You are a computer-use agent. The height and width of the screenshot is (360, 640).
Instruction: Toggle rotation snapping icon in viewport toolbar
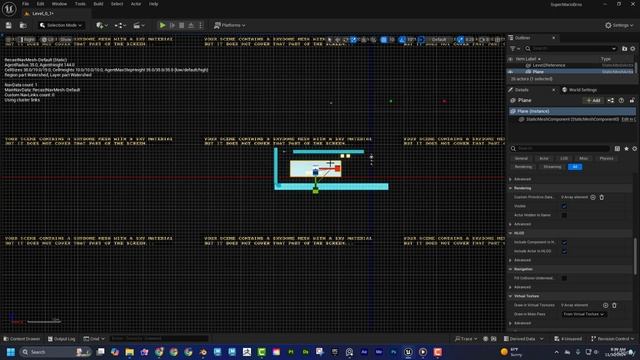point(402,40)
